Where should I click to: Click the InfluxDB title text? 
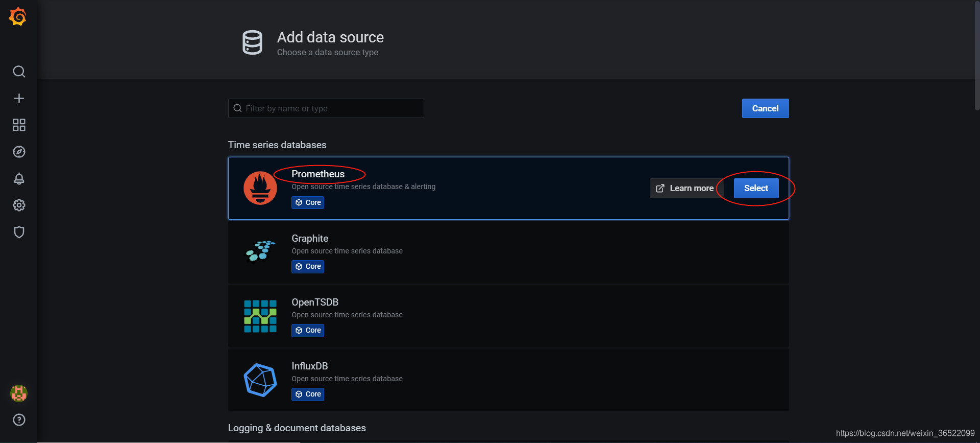click(310, 366)
